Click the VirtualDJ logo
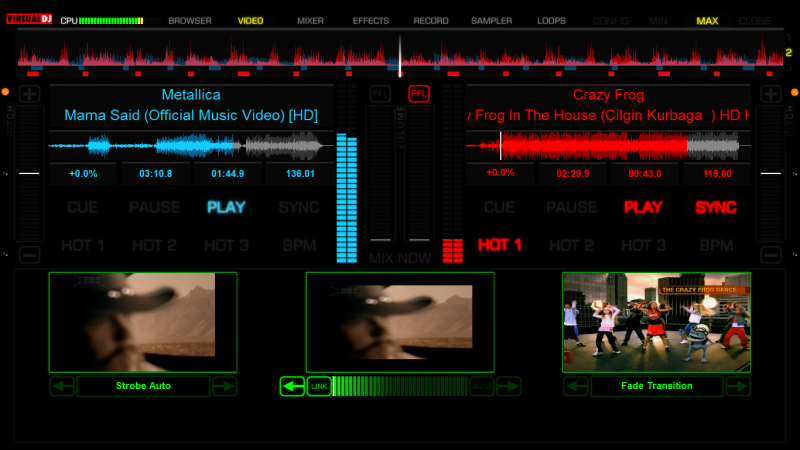This screenshot has width=800, height=450. tap(29, 19)
